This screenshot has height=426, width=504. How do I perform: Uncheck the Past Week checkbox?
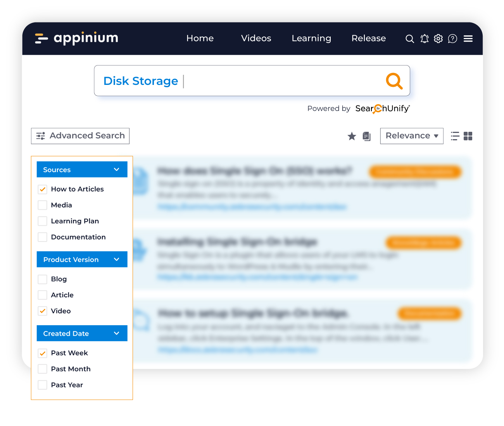[43, 353]
